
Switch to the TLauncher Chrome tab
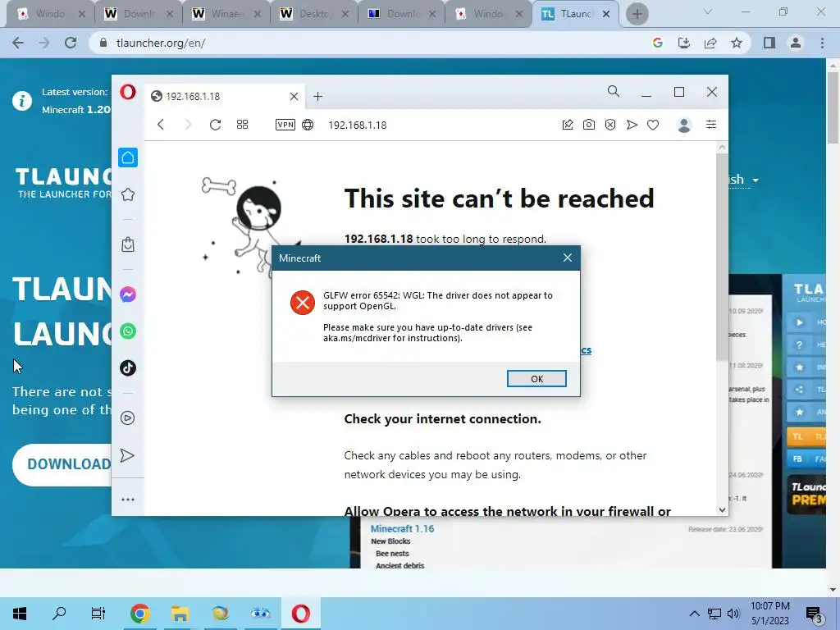pos(575,14)
